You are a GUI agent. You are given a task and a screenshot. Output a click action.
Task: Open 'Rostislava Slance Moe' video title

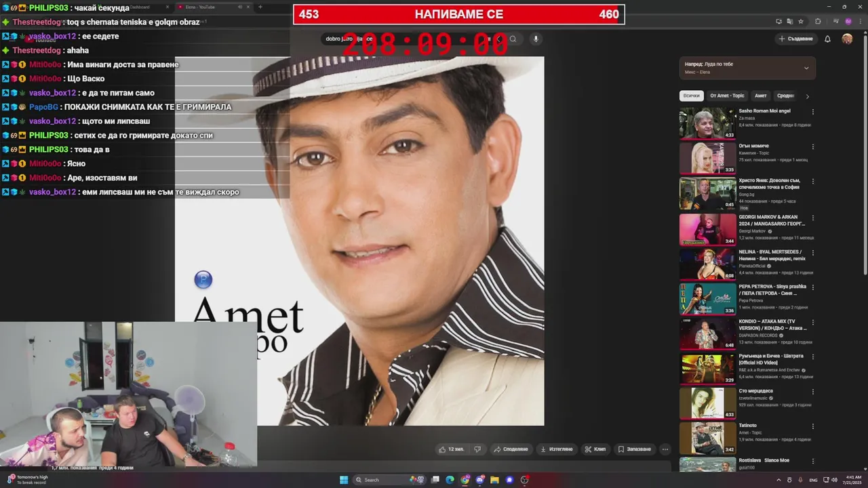click(x=764, y=460)
